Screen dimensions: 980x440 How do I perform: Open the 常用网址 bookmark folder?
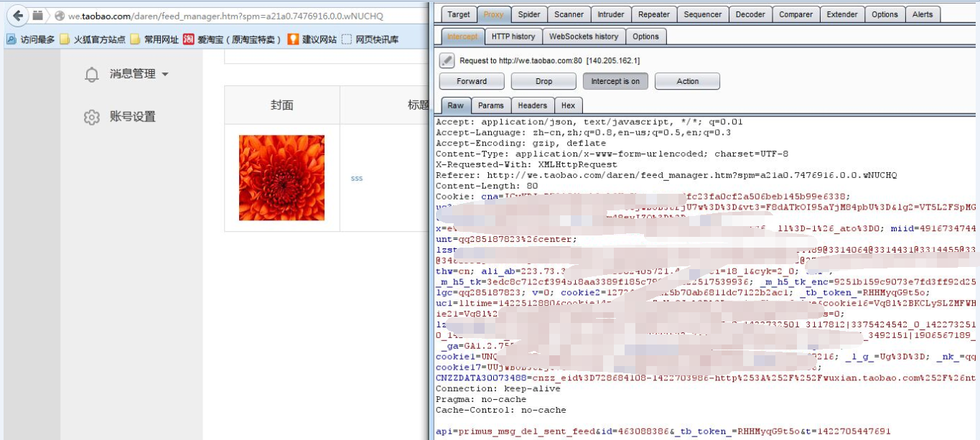click(154, 39)
